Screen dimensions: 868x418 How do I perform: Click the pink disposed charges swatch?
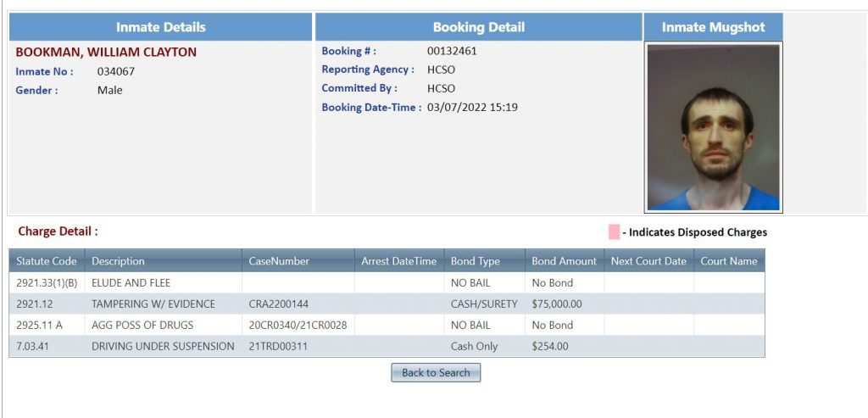point(614,232)
